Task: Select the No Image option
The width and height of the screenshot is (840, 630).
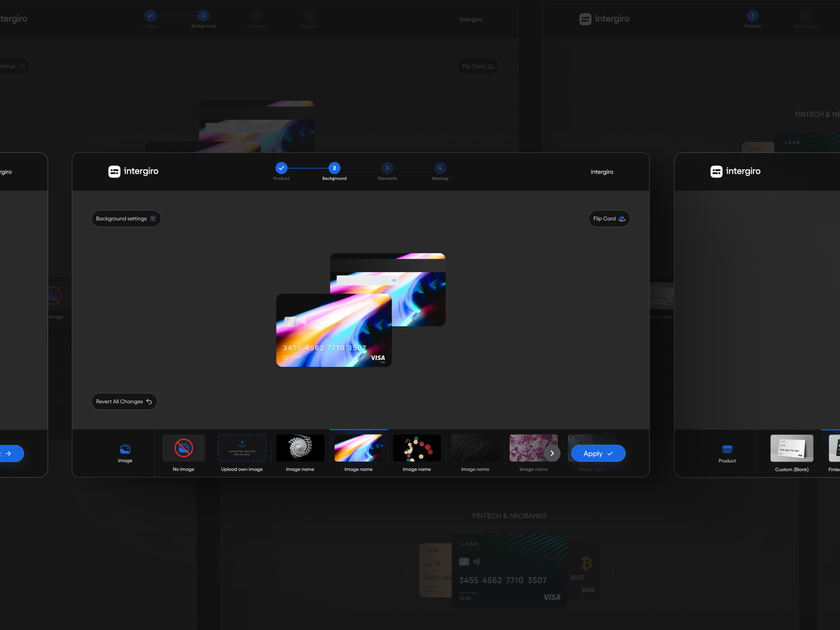Action: pos(183,448)
